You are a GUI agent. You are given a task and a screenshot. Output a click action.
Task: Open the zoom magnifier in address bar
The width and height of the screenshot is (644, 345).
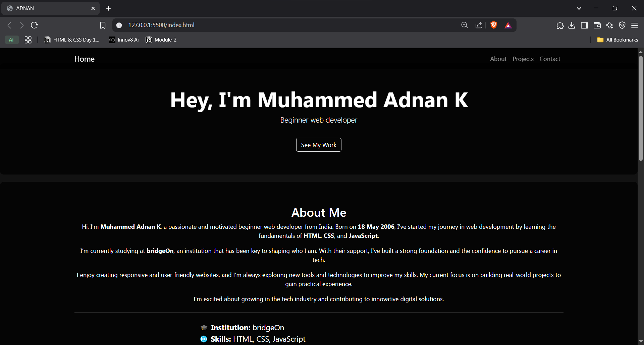[465, 25]
